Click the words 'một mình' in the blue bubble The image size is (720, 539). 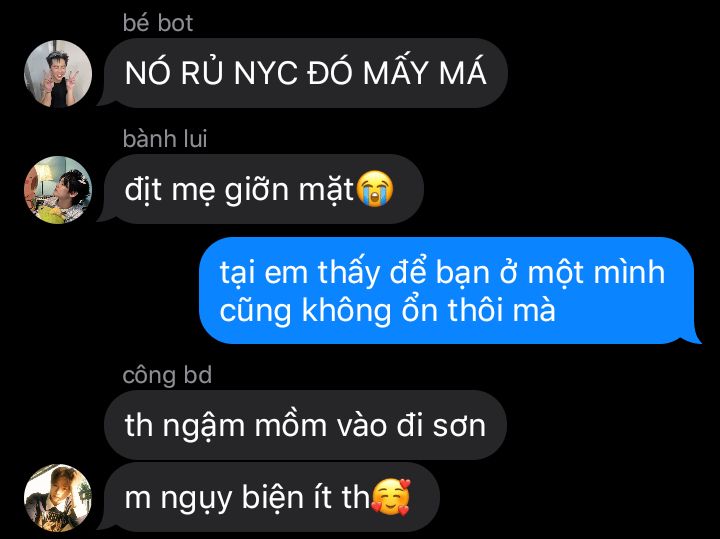(x=596, y=273)
